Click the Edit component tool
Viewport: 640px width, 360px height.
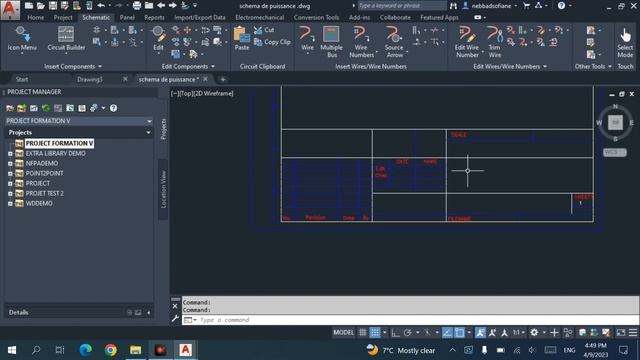[x=158, y=39]
